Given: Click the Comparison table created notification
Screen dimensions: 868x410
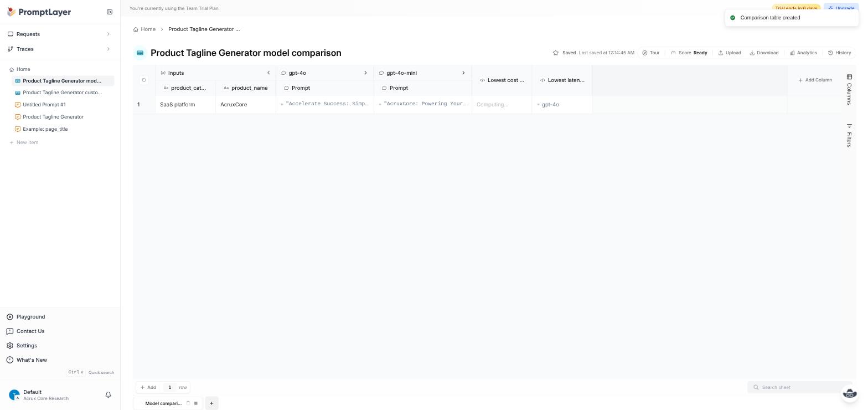Looking at the screenshot, I should [x=792, y=18].
